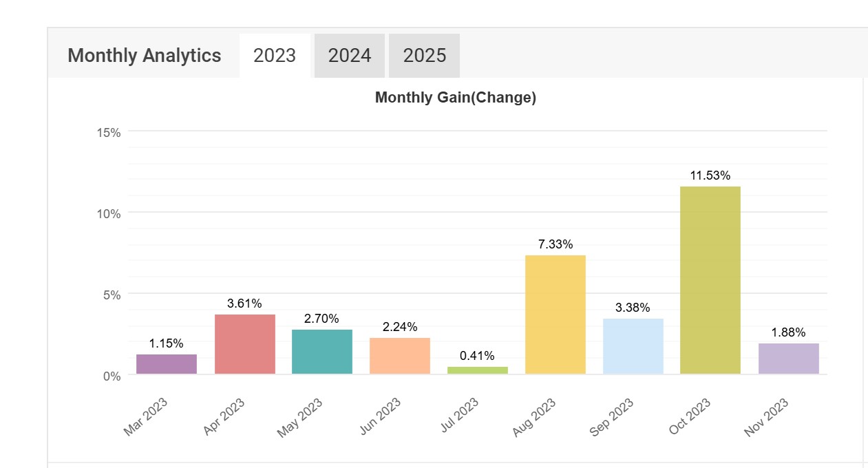Select the Nov 2023 lavender bar
Screen dimensions: 868x468
(788, 358)
